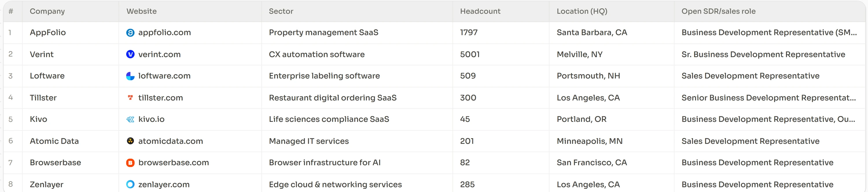The image size is (868, 192).
Task: Select the Tillster company cell
Action: [x=70, y=98]
